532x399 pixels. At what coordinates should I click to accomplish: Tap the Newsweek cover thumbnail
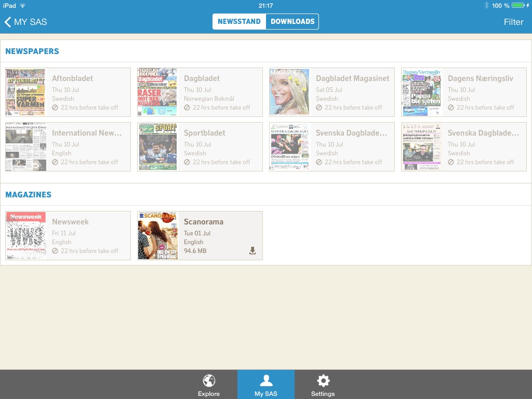click(25, 236)
